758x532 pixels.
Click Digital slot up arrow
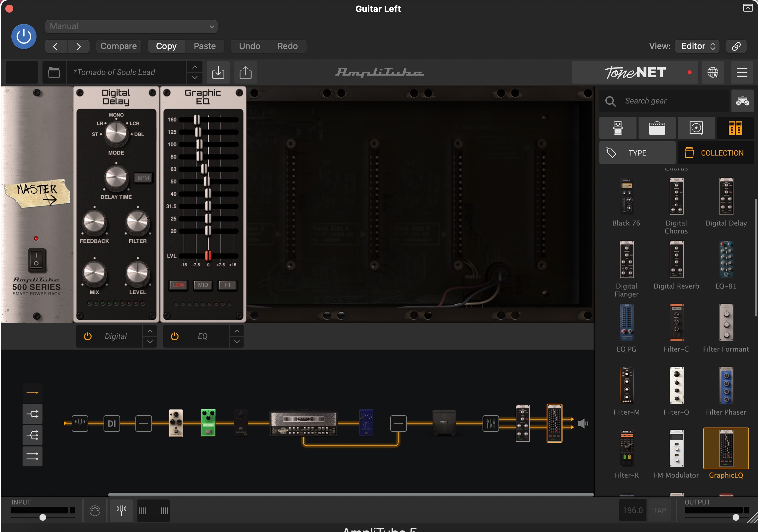(150, 331)
